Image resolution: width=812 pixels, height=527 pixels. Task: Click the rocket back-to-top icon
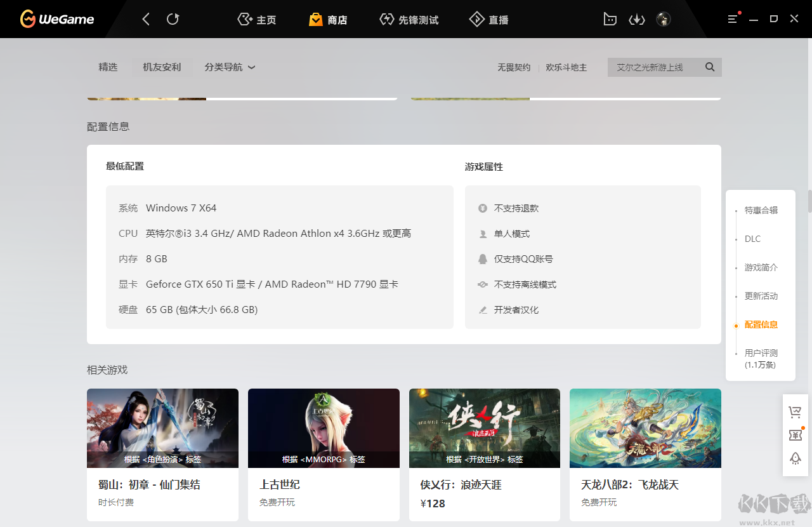pyautogui.click(x=795, y=458)
